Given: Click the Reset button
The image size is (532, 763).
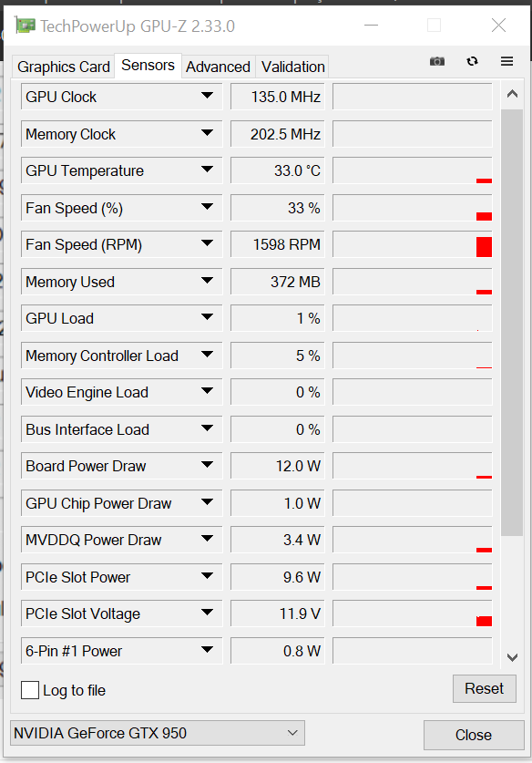Looking at the screenshot, I should [x=485, y=688].
